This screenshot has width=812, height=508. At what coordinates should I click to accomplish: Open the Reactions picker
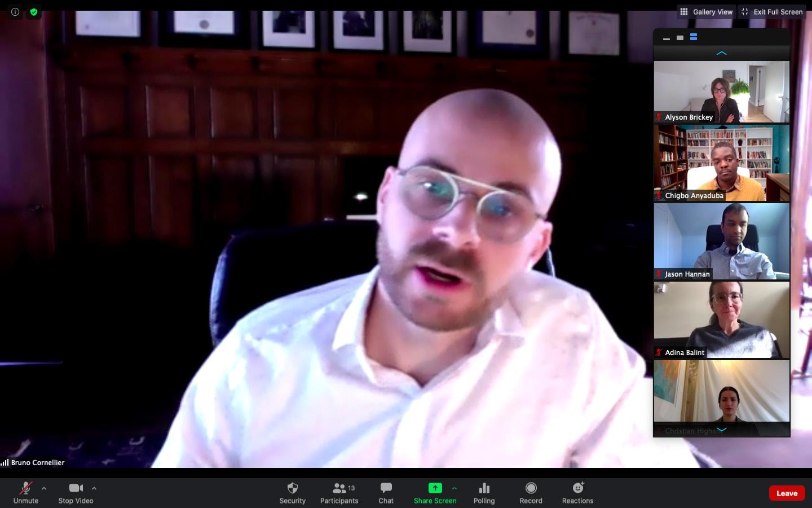click(577, 493)
